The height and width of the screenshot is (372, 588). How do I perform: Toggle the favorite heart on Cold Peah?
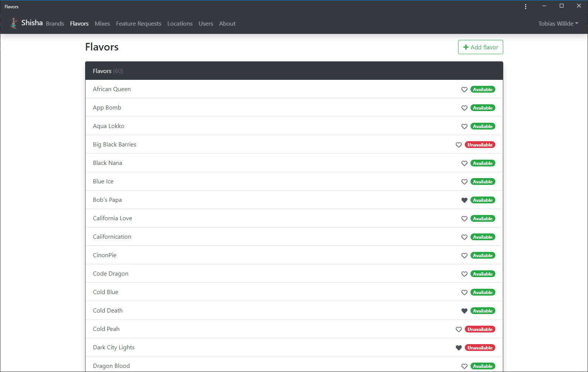coord(459,329)
